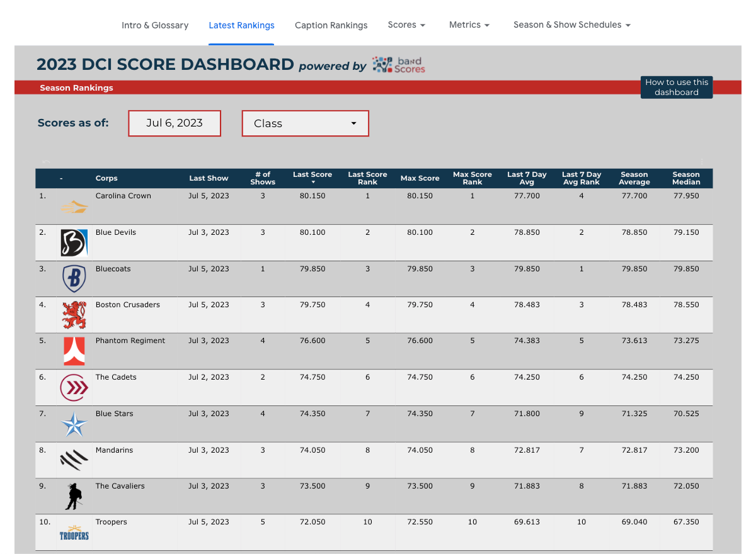756x554 pixels.
Task: Open the Class dropdown
Action: pyautogui.click(x=306, y=123)
